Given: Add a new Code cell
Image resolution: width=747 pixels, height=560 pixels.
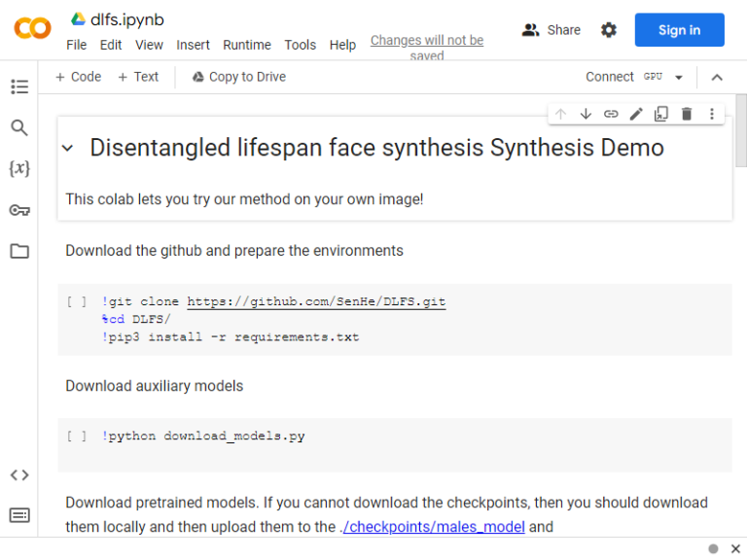Looking at the screenshot, I should [x=78, y=77].
